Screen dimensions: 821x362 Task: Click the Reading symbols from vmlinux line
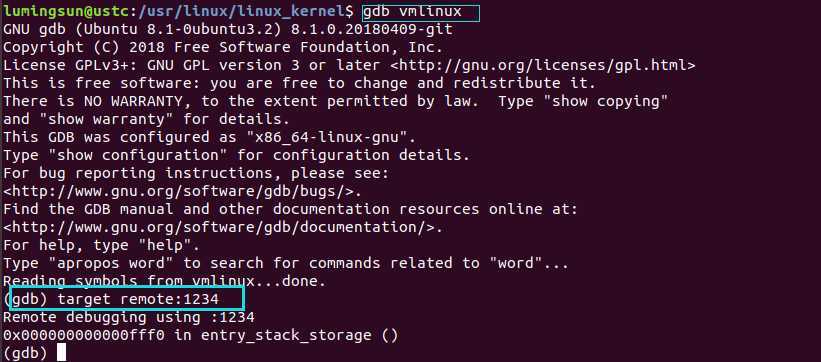tap(164, 281)
